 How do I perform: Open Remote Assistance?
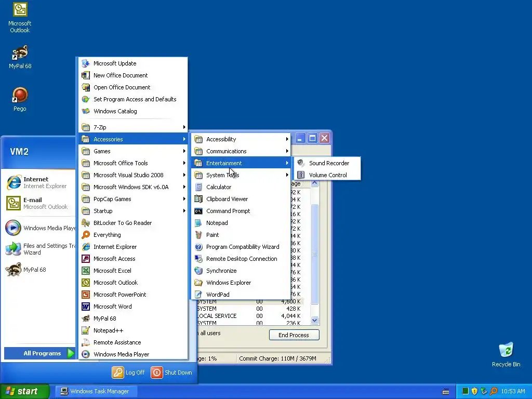coord(133,342)
